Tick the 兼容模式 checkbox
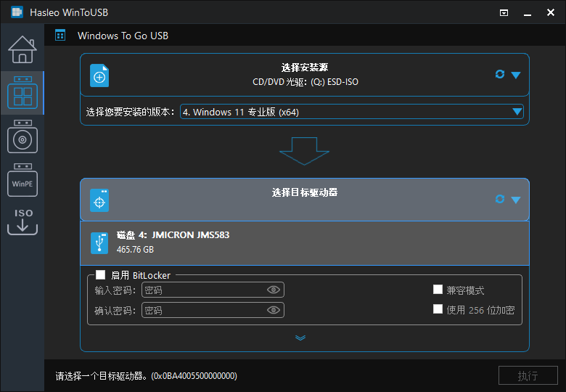 coord(438,290)
